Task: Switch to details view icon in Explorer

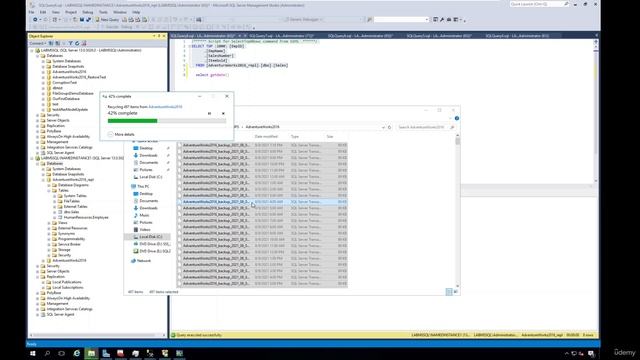Action: (x=449, y=291)
